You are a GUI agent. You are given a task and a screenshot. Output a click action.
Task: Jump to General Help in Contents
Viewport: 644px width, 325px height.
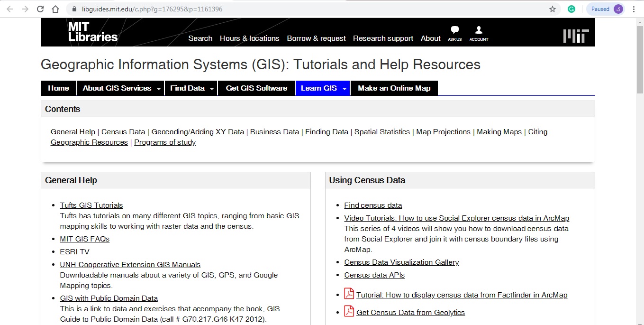[73, 132]
